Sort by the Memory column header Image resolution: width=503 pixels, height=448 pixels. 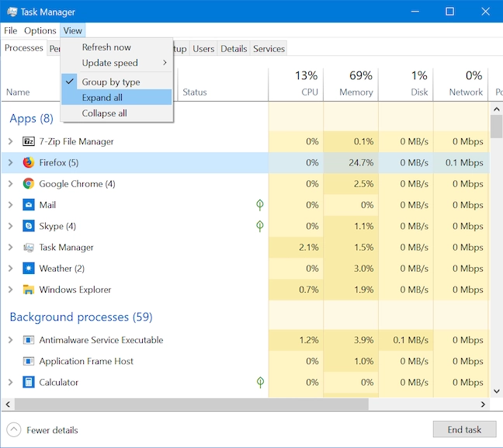pyautogui.click(x=351, y=85)
